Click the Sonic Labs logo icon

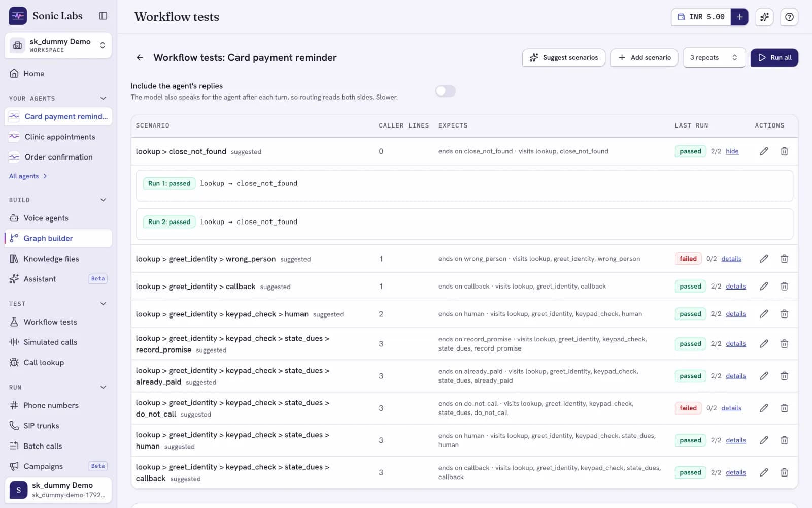[x=18, y=16]
